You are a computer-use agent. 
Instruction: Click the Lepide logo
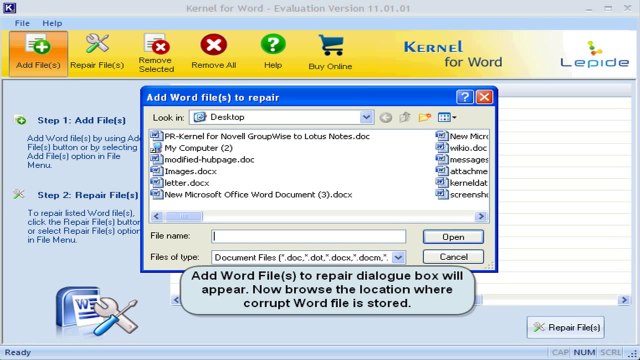[x=594, y=55]
